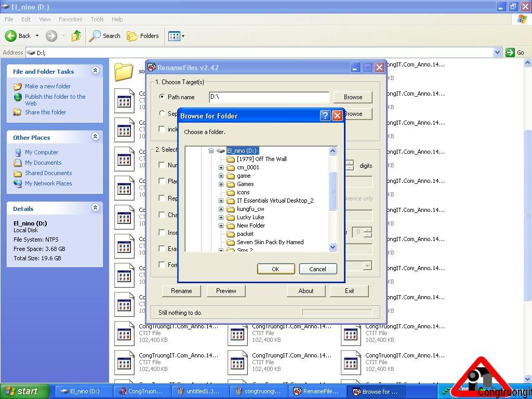Click Make a new folder link
This screenshot has width=532, height=399.
[48, 86]
